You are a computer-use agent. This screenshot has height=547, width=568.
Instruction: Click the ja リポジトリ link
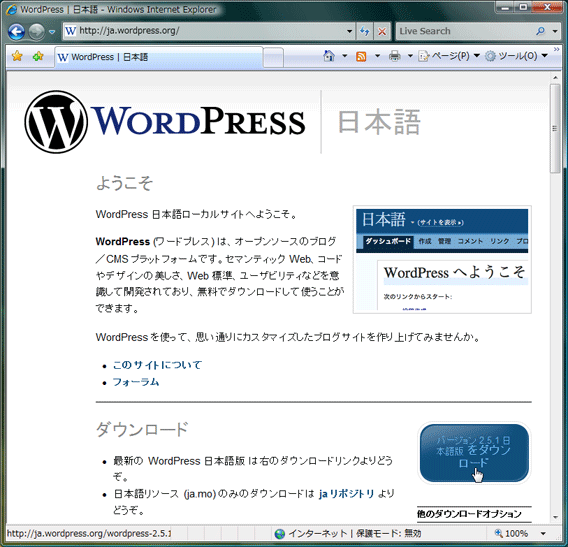click(346, 494)
